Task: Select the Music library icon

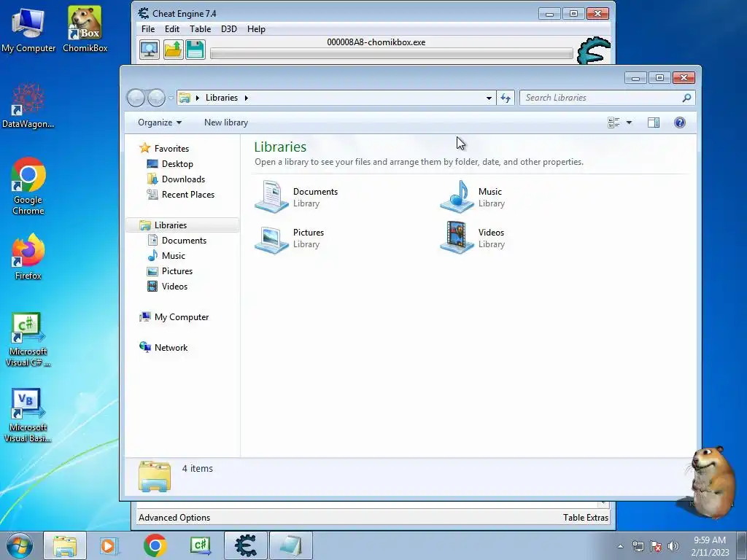Action: click(x=457, y=196)
